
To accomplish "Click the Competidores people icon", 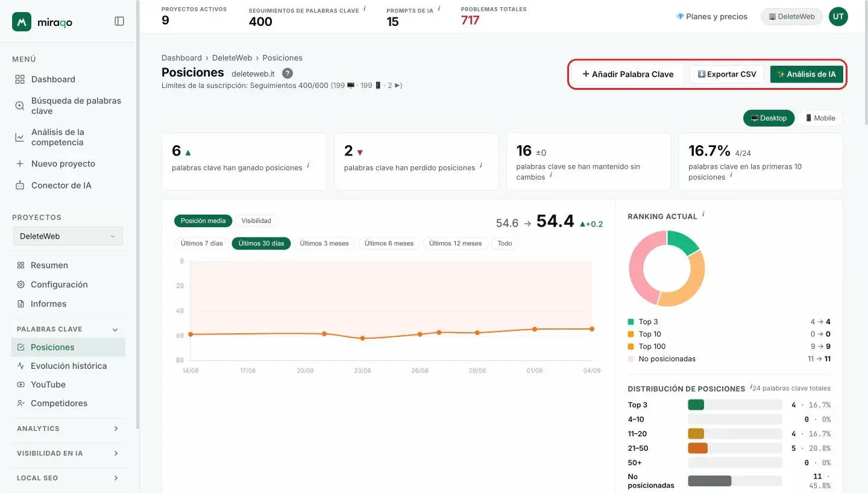I will pyautogui.click(x=21, y=403).
